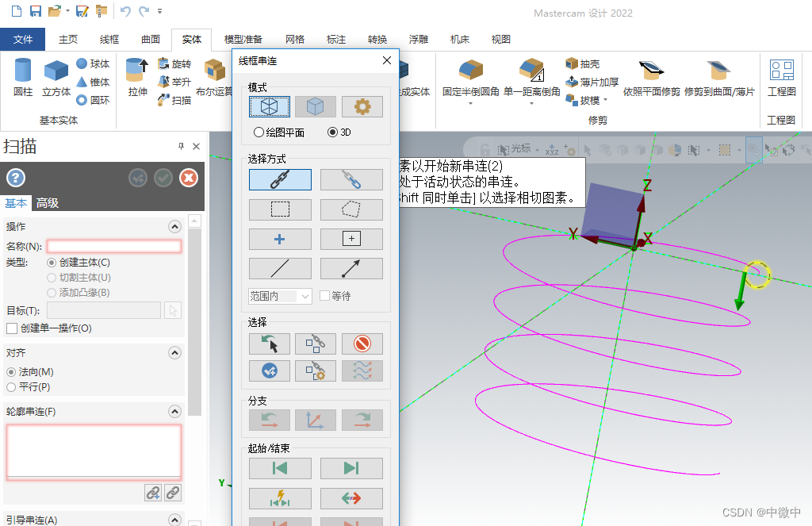This screenshot has height=526, width=812.
Task: Click the Unselect last chain icon
Action: pos(270,344)
